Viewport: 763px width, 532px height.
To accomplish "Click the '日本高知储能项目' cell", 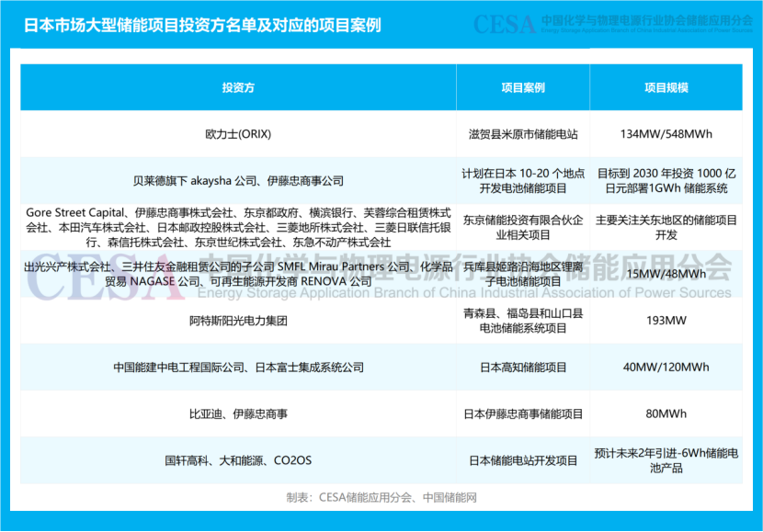I will pos(523,368).
